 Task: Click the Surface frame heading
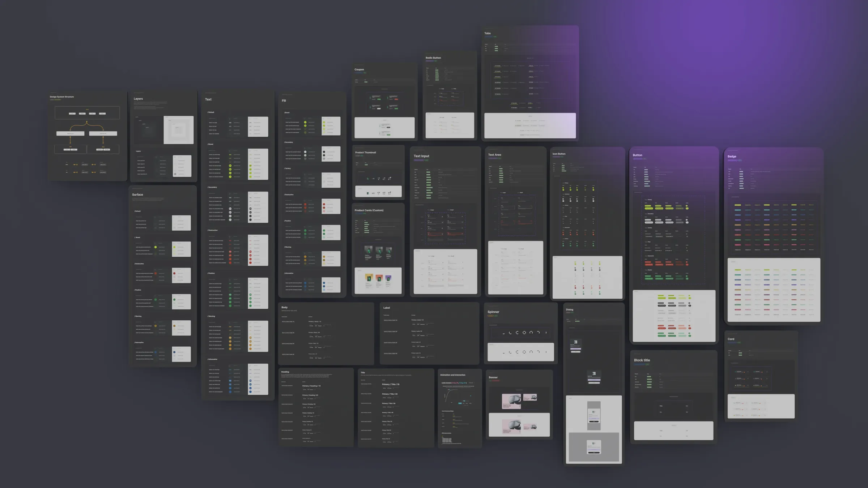137,195
